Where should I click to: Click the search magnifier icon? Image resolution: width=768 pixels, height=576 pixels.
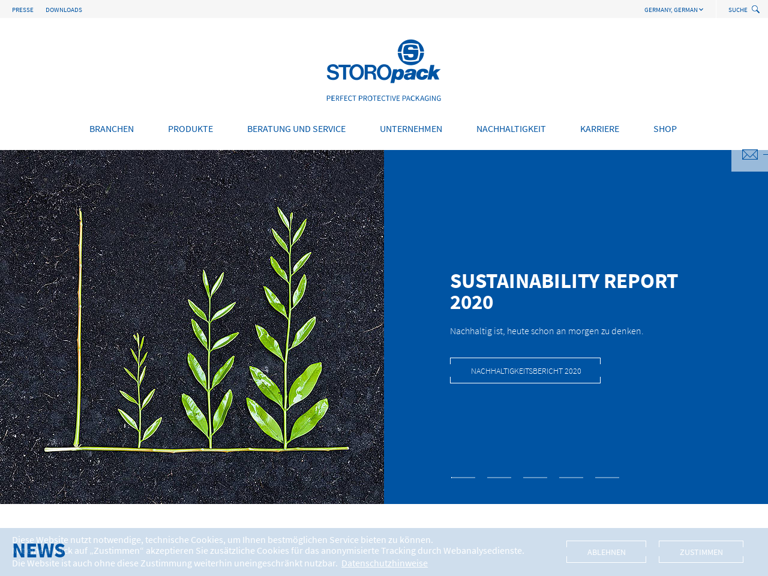coord(755,9)
